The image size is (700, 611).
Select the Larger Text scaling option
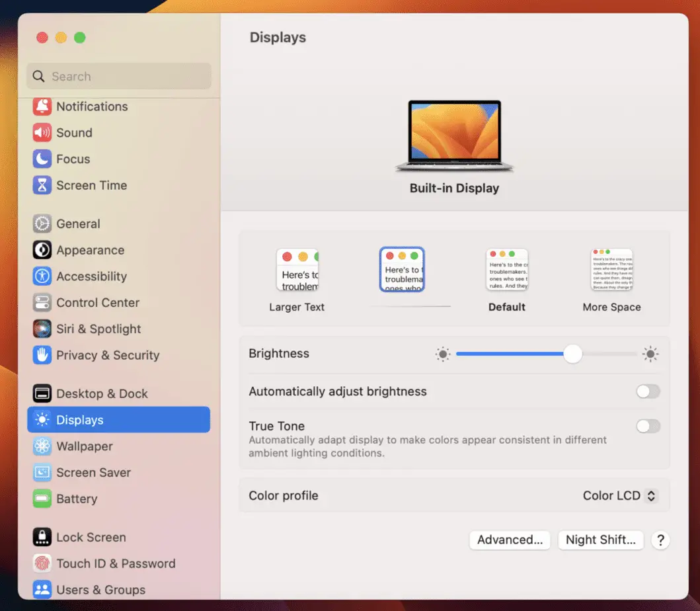(x=297, y=270)
